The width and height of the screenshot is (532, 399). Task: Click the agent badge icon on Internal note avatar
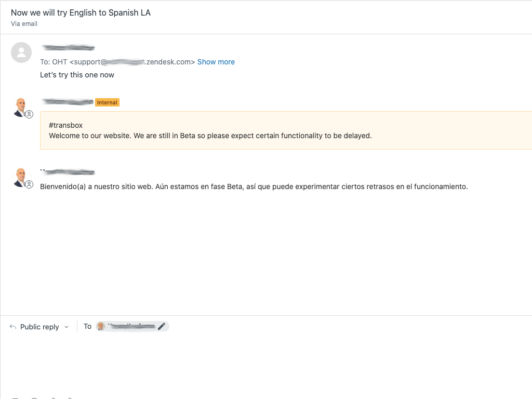(x=30, y=114)
